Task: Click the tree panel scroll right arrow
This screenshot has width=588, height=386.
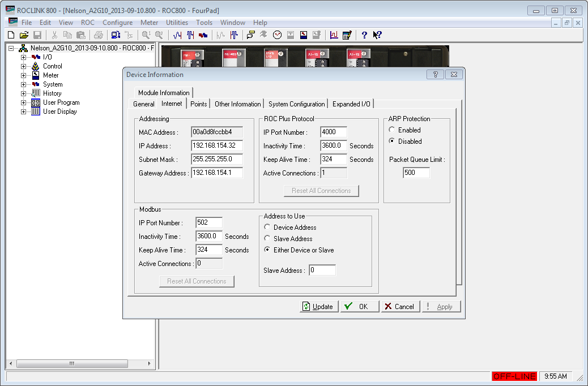Action: tap(149, 363)
